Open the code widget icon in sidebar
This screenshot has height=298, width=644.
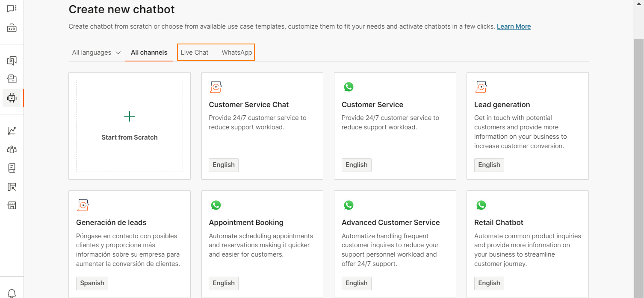tap(12, 29)
